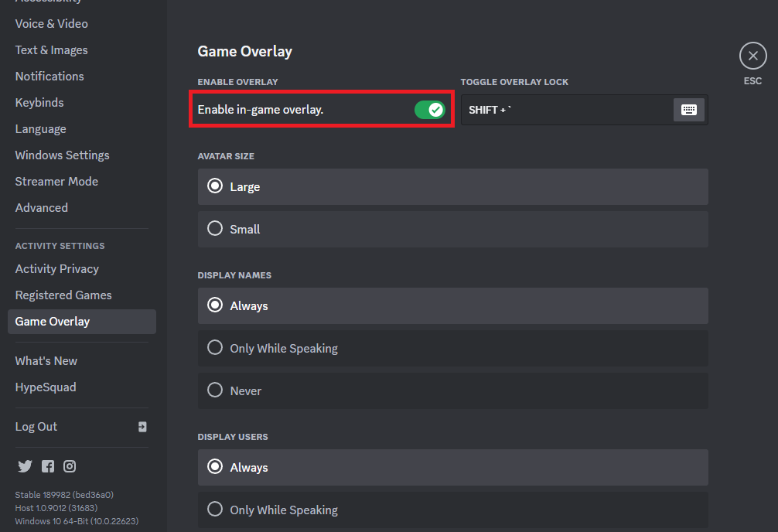
Task: Click the Twitter bird icon
Action: click(25, 466)
